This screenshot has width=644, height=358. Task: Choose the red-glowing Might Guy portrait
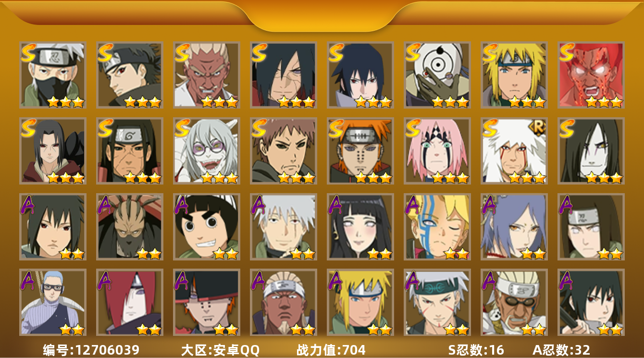(591, 74)
